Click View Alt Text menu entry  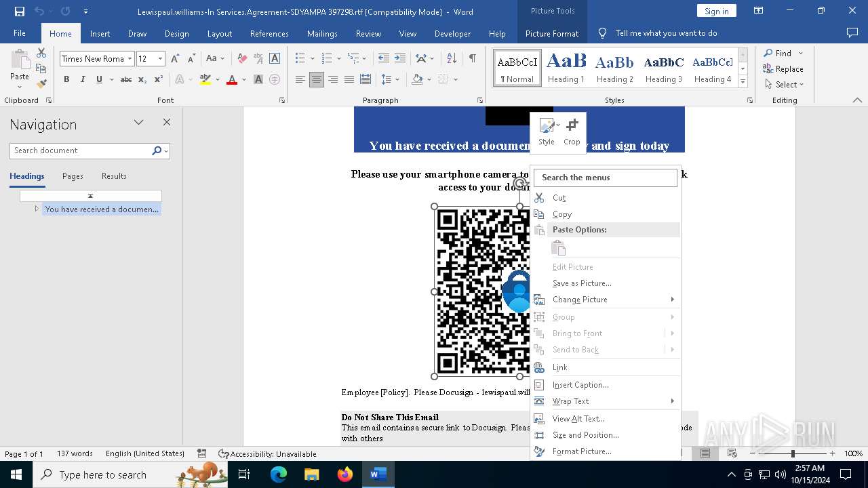pyautogui.click(x=606, y=419)
